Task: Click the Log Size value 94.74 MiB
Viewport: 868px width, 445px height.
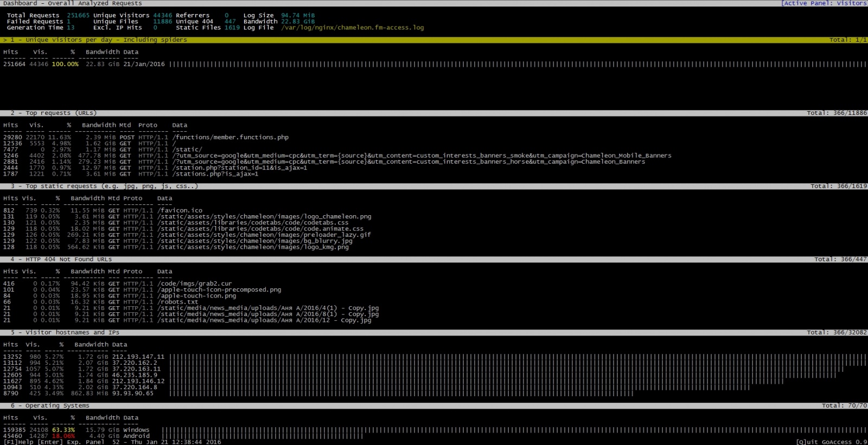Action: (x=298, y=16)
